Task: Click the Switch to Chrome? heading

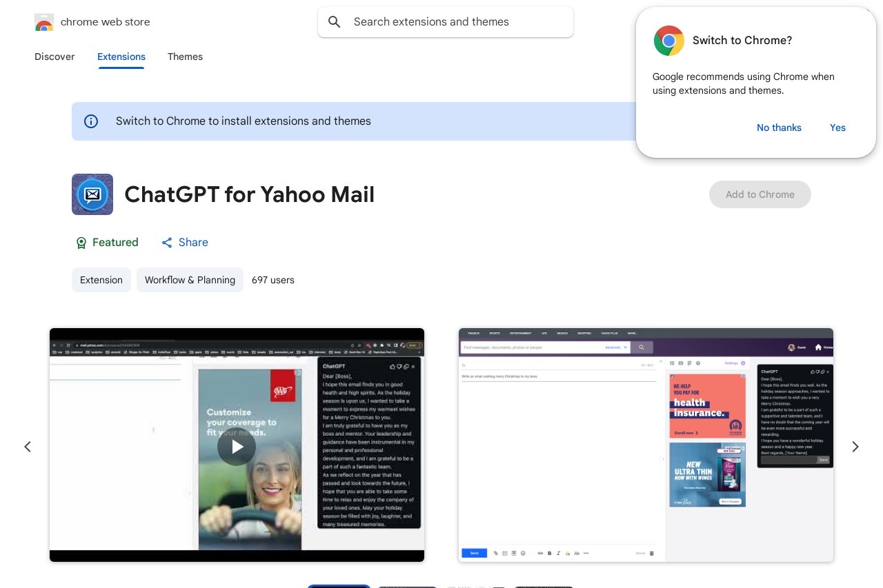Action: (x=742, y=41)
